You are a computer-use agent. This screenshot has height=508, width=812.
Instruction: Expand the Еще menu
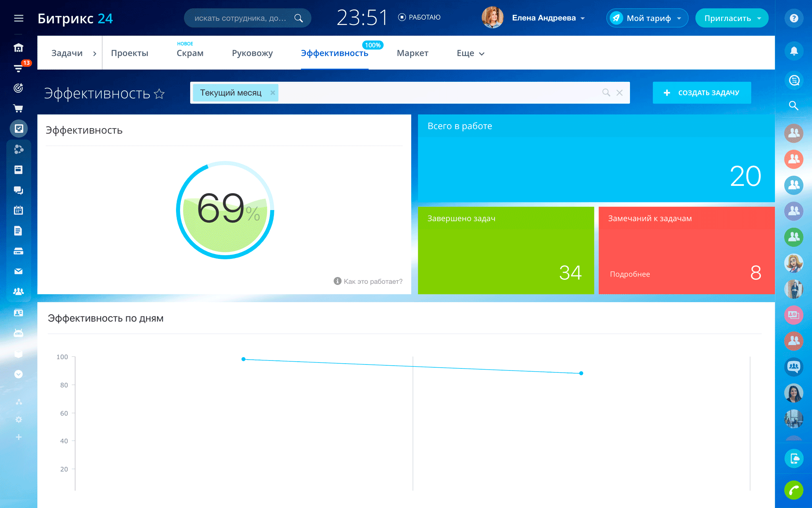(470, 53)
